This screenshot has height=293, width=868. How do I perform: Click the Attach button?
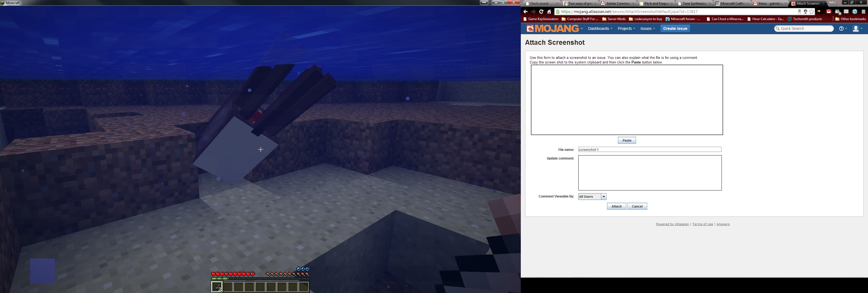tap(616, 206)
